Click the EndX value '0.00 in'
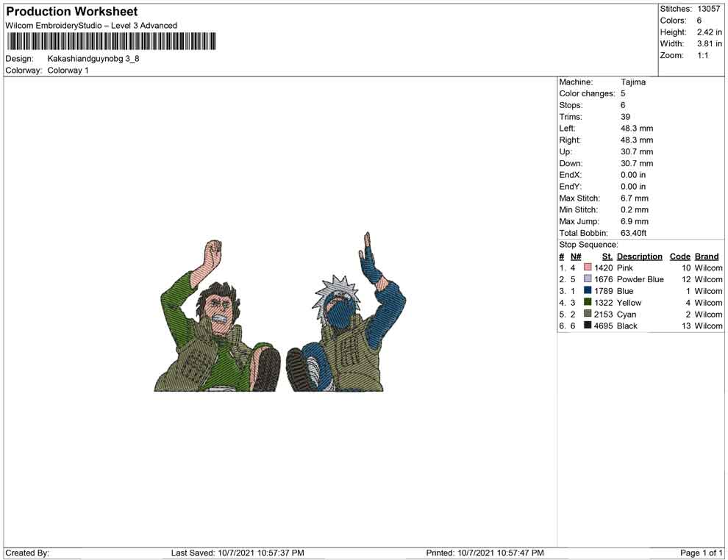The image size is (728, 560). tap(633, 175)
